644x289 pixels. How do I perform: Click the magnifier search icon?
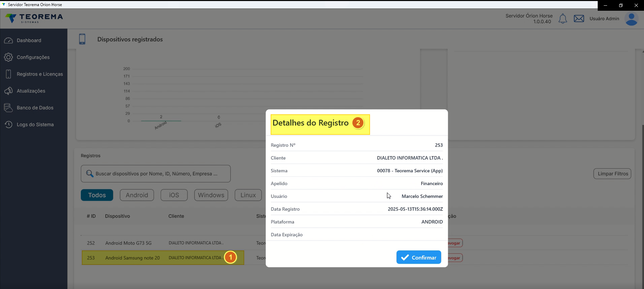pos(90,174)
